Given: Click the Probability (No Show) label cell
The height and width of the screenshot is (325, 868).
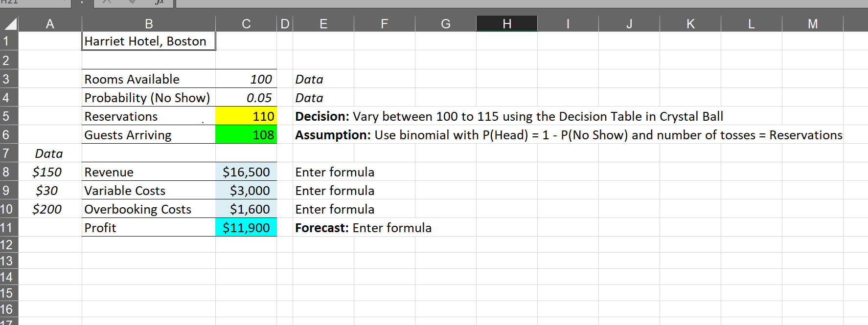Looking at the screenshot, I should [x=148, y=97].
